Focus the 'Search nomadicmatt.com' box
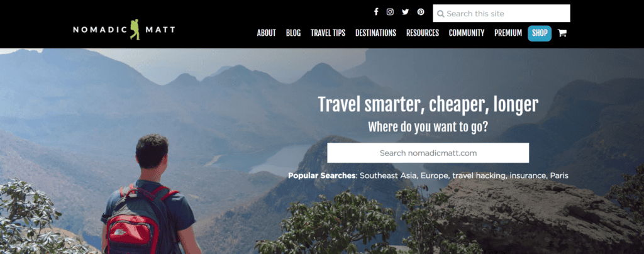 click(x=428, y=153)
